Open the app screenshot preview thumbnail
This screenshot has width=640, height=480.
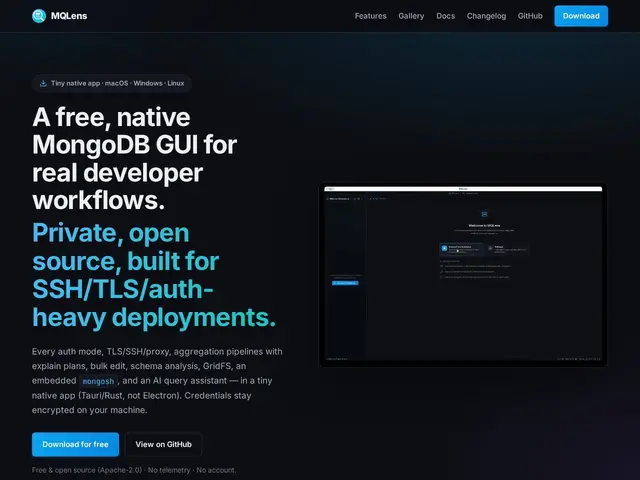click(x=463, y=274)
